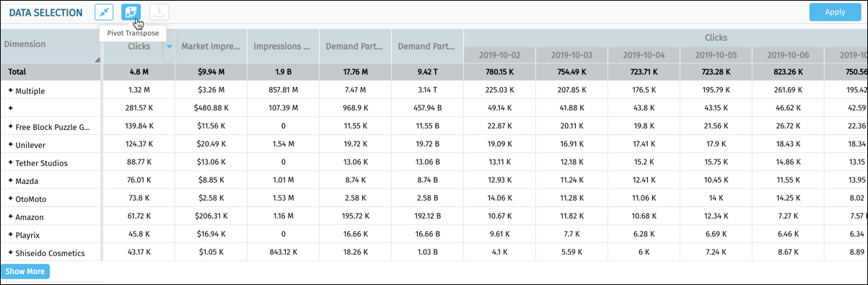The height and width of the screenshot is (285, 868).
Task: Select the Market Impressions column header
Action: [211, 47]
